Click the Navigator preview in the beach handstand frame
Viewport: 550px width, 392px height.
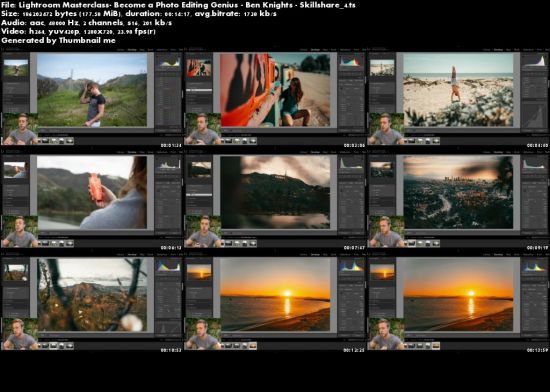pos(382,68)
